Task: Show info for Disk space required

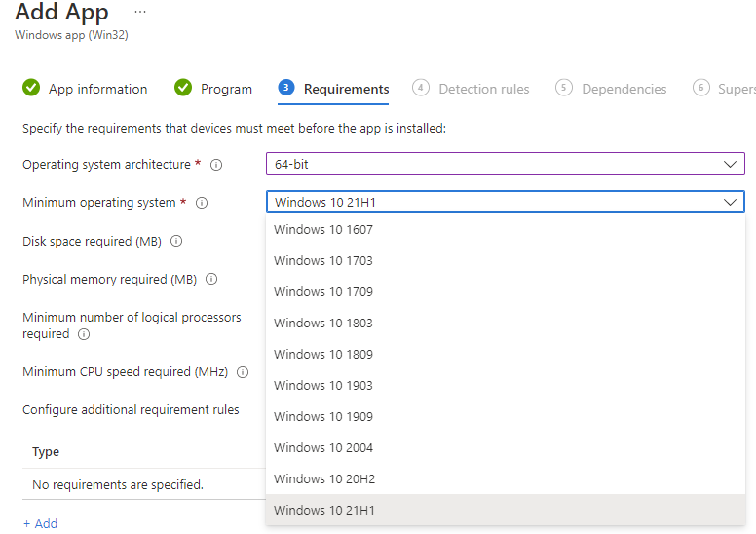Action: [x=176, y=241]
